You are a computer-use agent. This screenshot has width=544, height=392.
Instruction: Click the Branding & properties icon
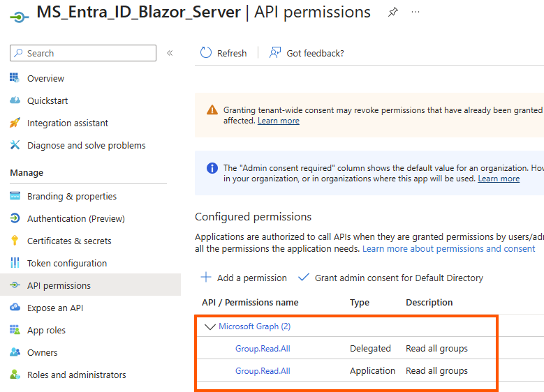(x=15, y=196)
